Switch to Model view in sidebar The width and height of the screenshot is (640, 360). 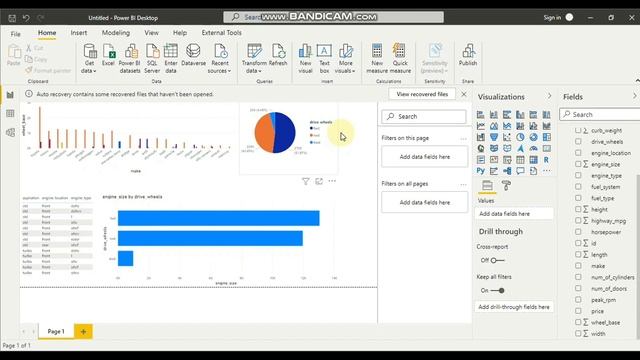(10, 132)
